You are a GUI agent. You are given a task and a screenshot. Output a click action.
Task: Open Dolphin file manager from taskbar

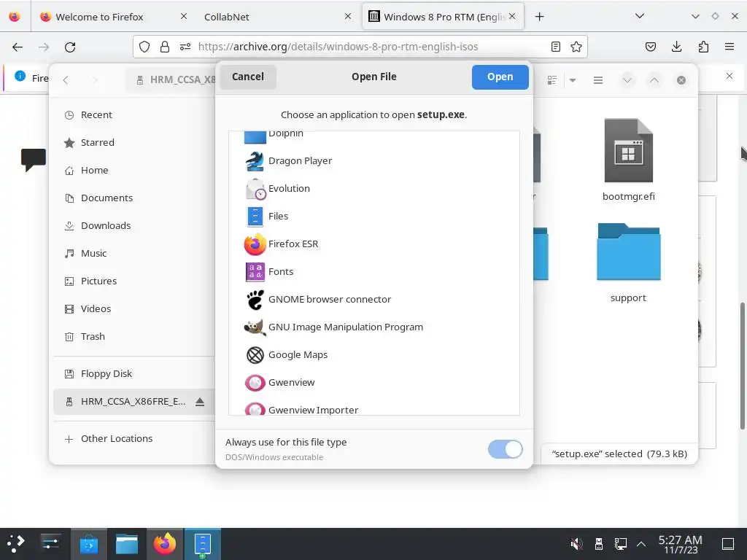[x=127, y=543]
